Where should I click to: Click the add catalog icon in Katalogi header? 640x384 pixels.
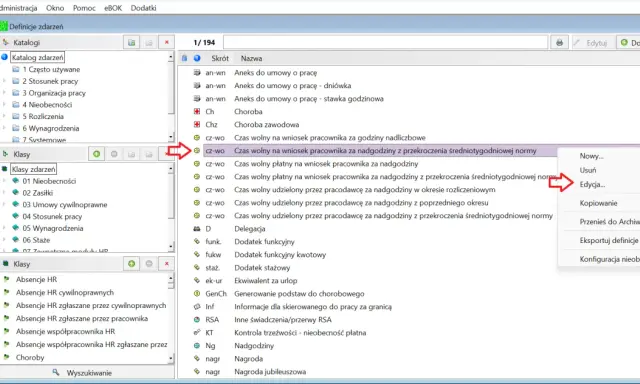[131, 42]
